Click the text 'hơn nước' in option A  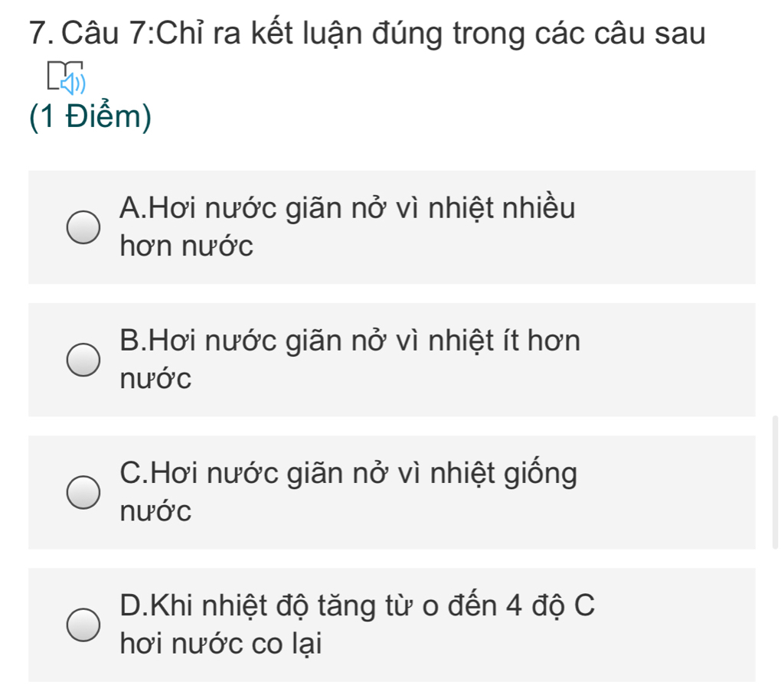[187, 246]
